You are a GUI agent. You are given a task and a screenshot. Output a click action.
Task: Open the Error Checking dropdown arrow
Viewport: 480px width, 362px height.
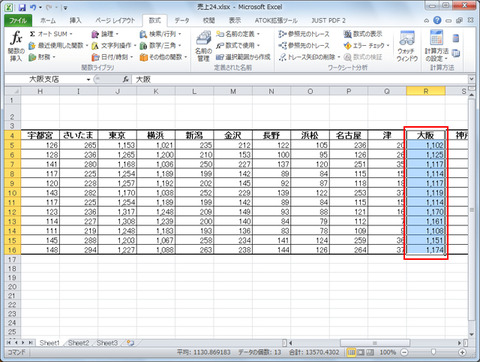pos(388,45)
